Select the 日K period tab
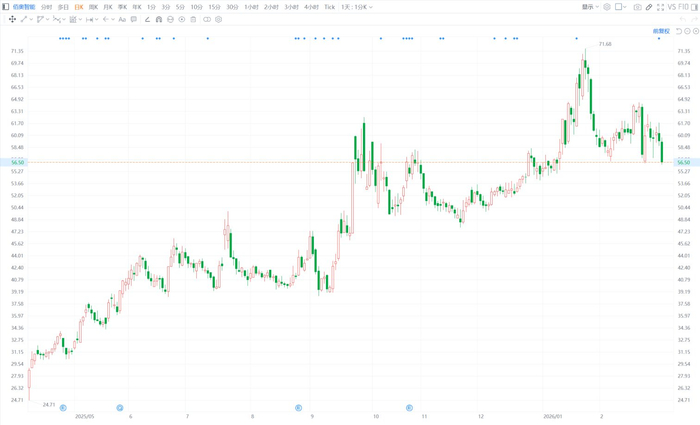The height and width of the screenshot is (425, 700). click(x=79, y=7)
